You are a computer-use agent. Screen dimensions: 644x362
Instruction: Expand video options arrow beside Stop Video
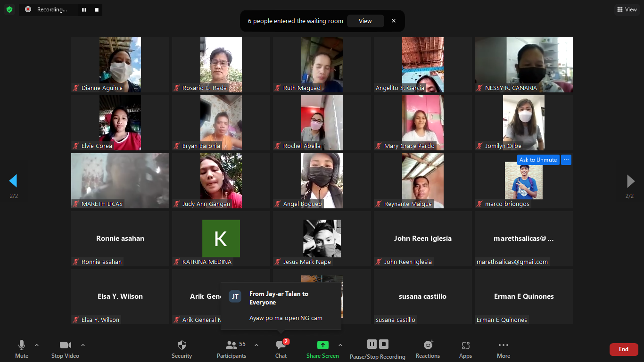pyautogui.click(x=83, y=345)
